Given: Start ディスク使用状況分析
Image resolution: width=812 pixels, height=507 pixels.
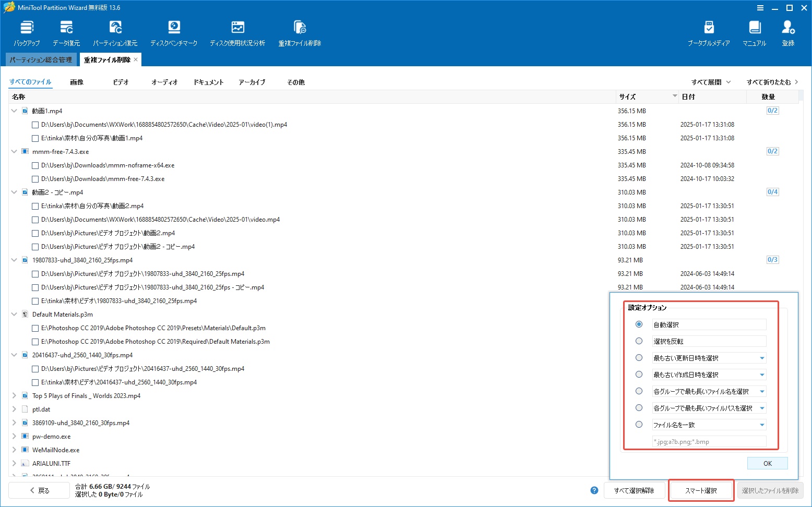Looking at the screenshot, I should click(237, 31).
